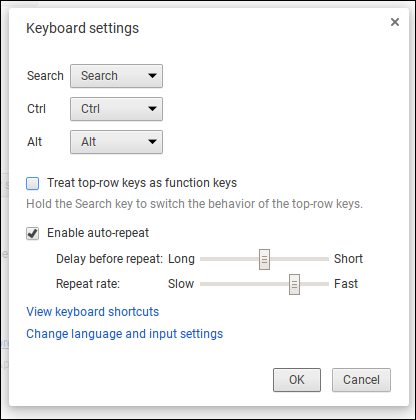Close the Keyboard settings dialog with X

(x=395, y=22)
